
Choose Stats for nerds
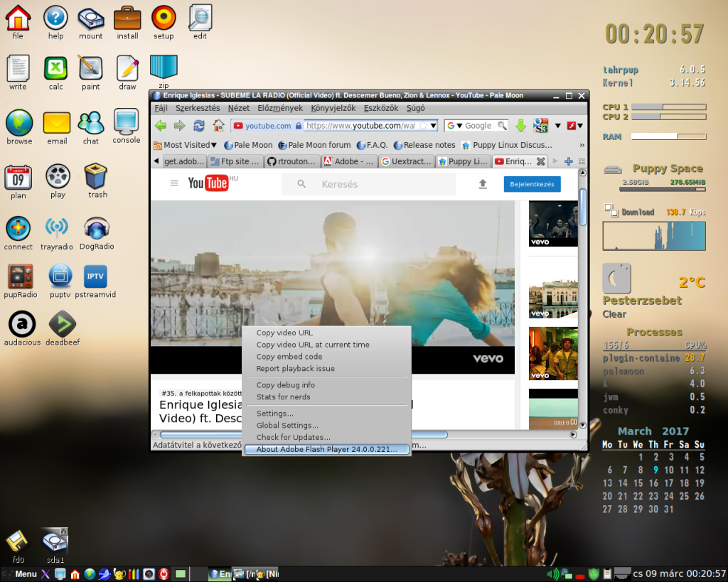[283, 397]
